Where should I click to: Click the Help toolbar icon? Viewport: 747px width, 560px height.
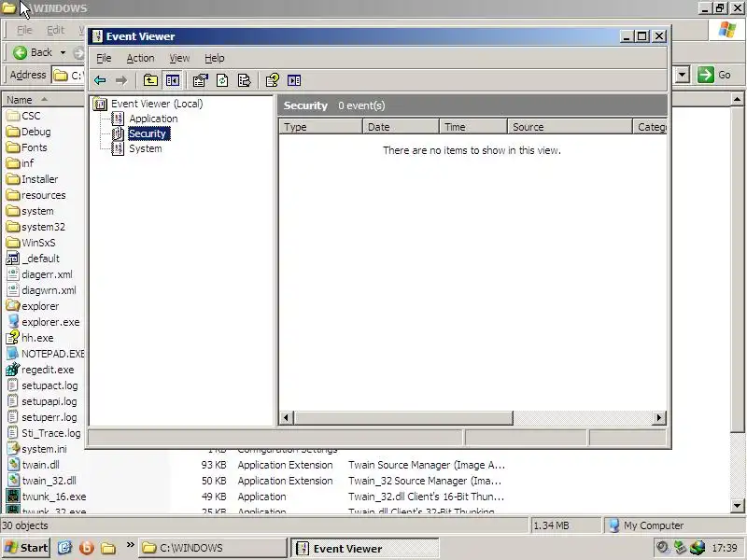[273, 80]
